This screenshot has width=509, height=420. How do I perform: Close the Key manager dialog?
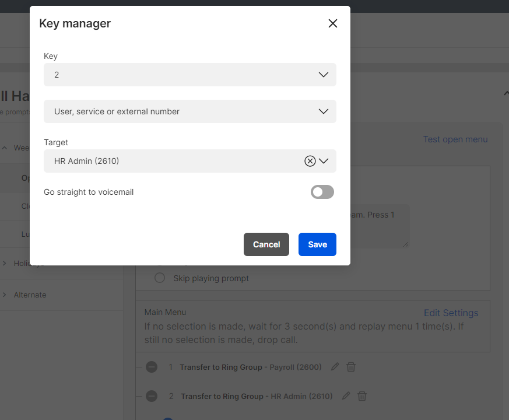pyautogui.click(x=333, y=23)
